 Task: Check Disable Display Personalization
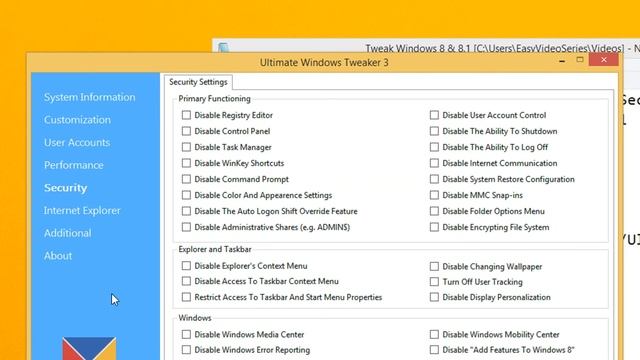click(434, 297)
